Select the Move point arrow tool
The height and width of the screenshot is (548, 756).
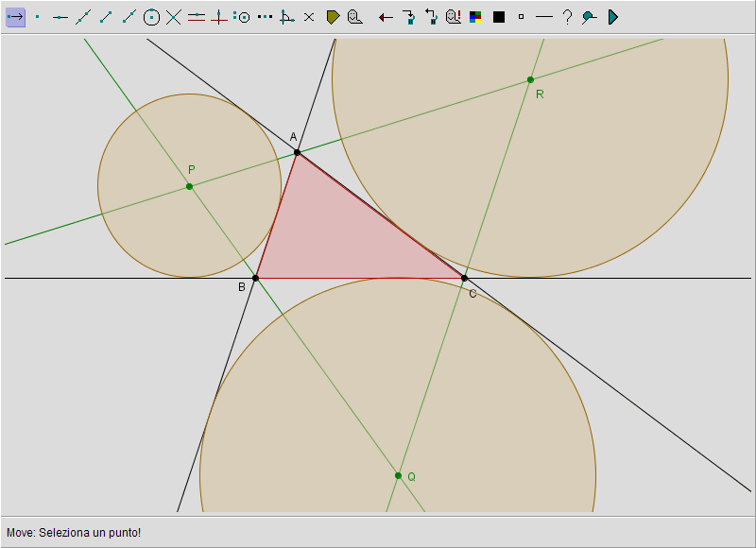(x=15, y=17)
